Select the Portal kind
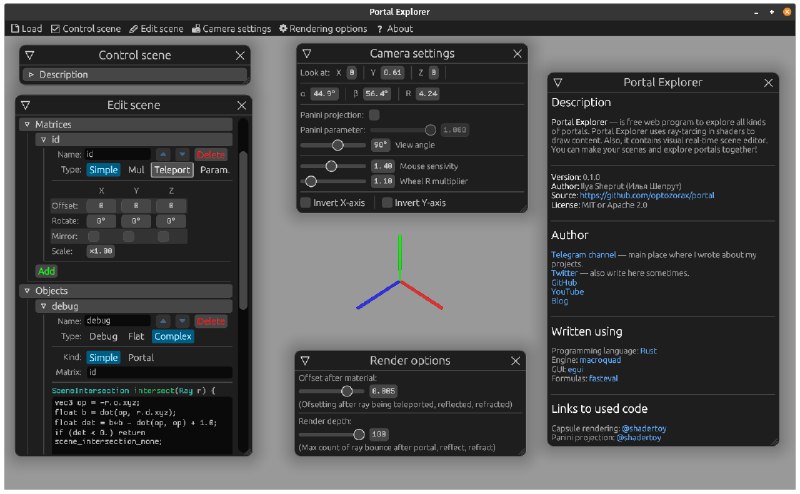 (x=141, y=358)
